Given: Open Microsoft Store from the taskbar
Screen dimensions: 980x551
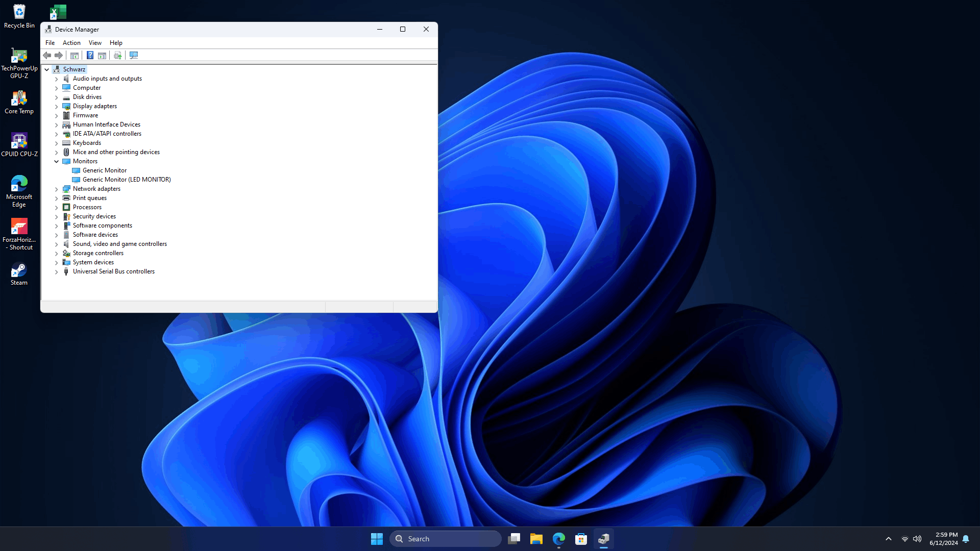Looking at the screenshot, I should click(x=581, y=539).
